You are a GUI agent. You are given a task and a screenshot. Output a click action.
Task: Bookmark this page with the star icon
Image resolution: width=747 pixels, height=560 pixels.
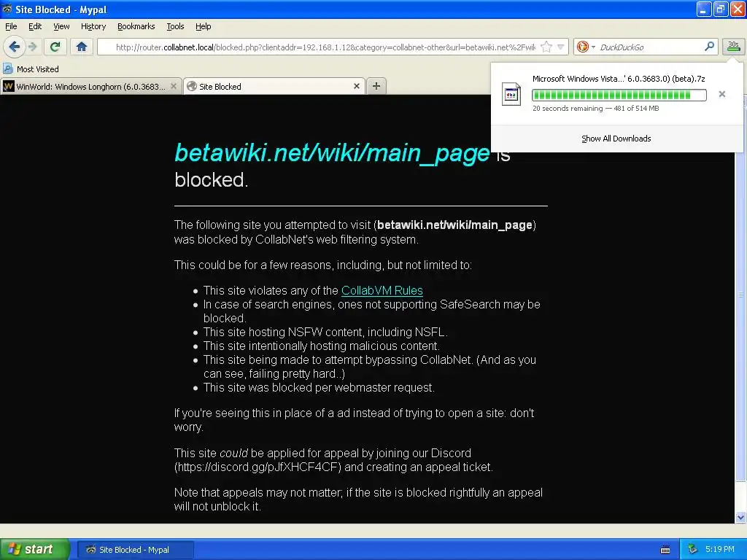pos(546,47)
